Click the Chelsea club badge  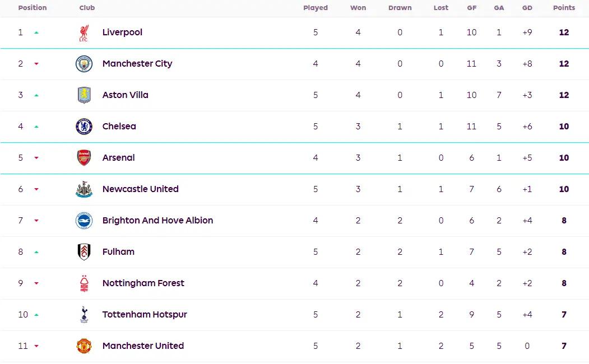click(x=84, y=127)
